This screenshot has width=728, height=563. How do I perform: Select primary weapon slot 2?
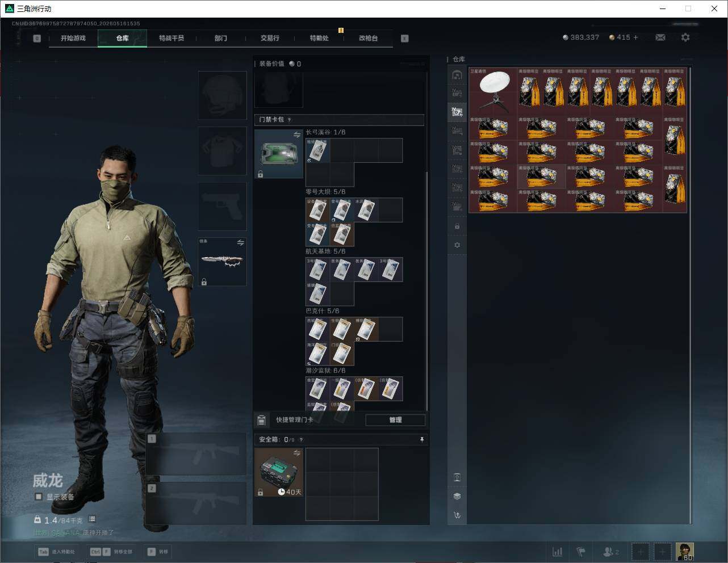click(196, 503)
